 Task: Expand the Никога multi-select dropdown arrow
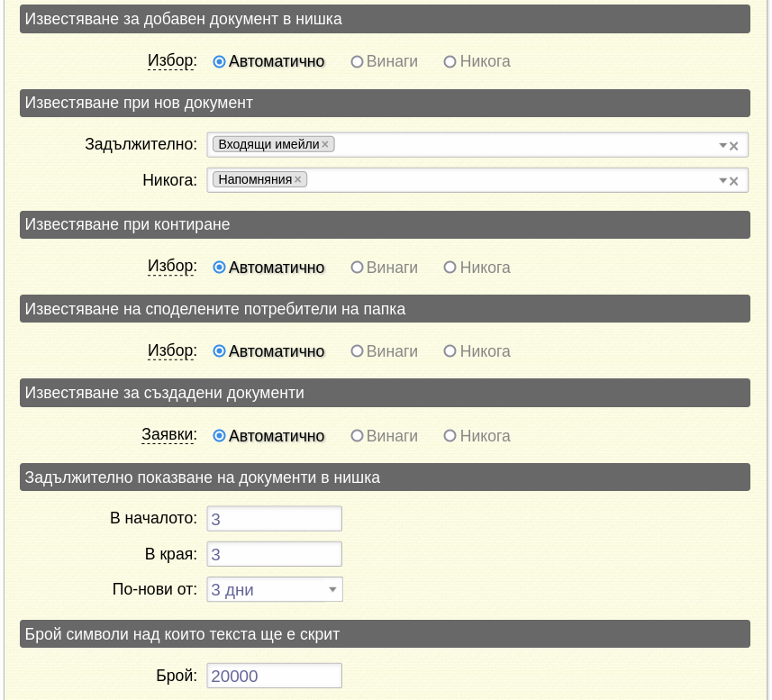[x=722, y=181]
